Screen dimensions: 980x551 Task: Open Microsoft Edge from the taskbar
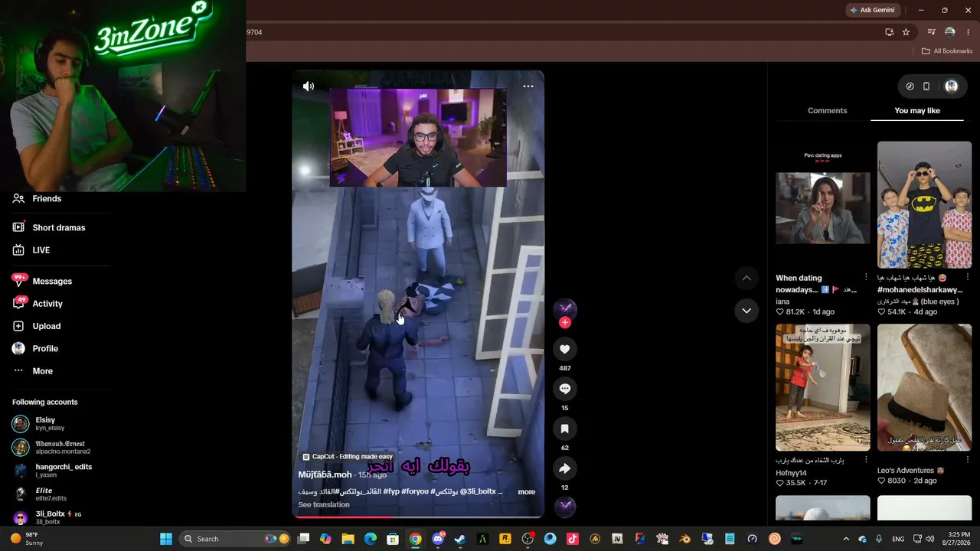pyautogui.click(x=371, y=539)
